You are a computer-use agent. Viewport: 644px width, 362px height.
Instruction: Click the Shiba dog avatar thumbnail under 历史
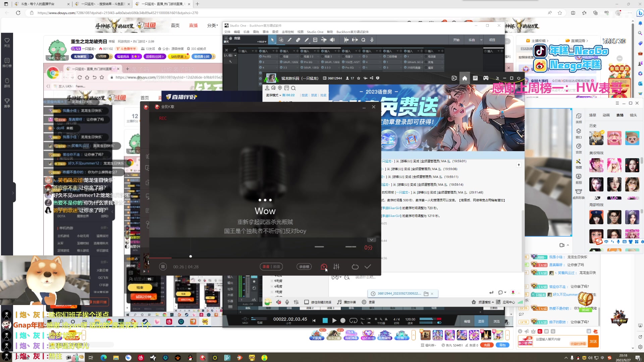596,138
